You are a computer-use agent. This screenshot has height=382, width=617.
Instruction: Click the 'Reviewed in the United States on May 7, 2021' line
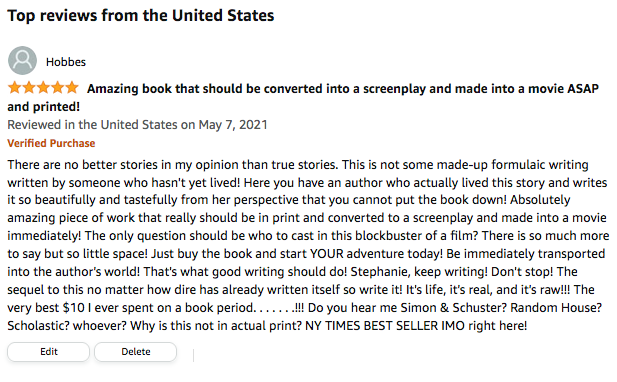137,125
